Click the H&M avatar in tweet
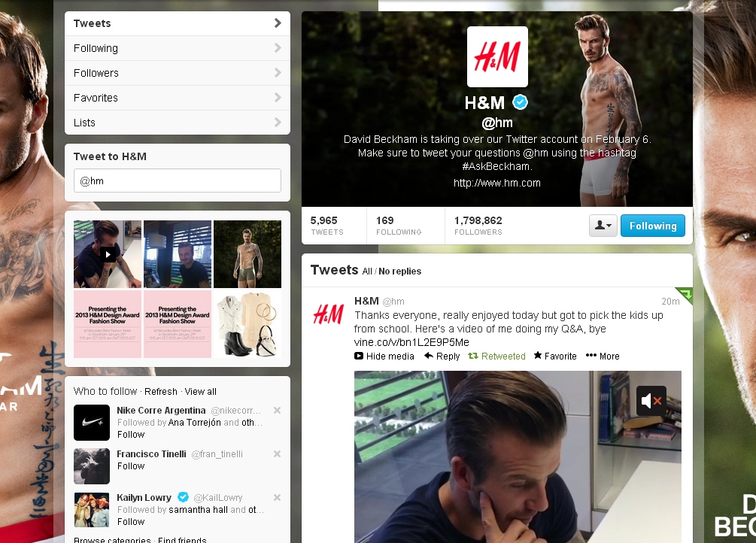 [x=328, y=314]
